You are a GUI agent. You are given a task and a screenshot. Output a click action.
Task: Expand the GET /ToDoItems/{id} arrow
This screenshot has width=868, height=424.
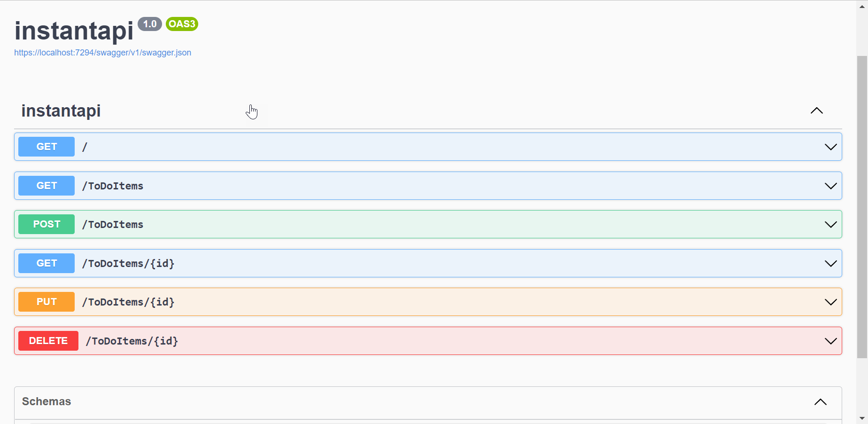point(830,264)
